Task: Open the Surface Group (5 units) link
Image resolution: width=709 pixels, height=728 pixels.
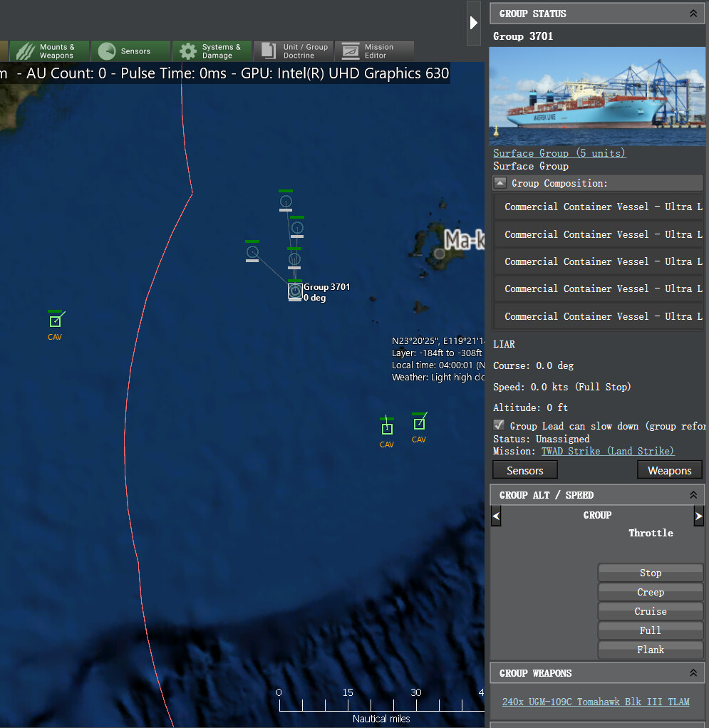Action: pyautogui.click(x=559, y=152)
